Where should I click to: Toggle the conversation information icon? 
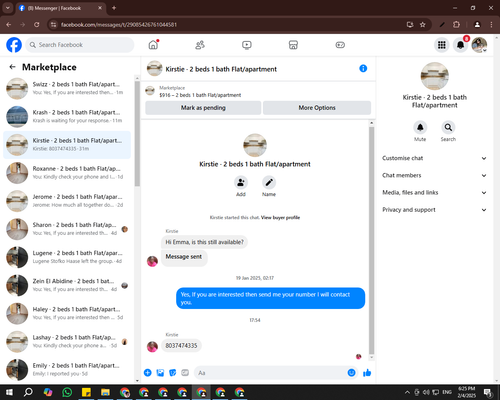pyautogui.click(x=363, y=68)
